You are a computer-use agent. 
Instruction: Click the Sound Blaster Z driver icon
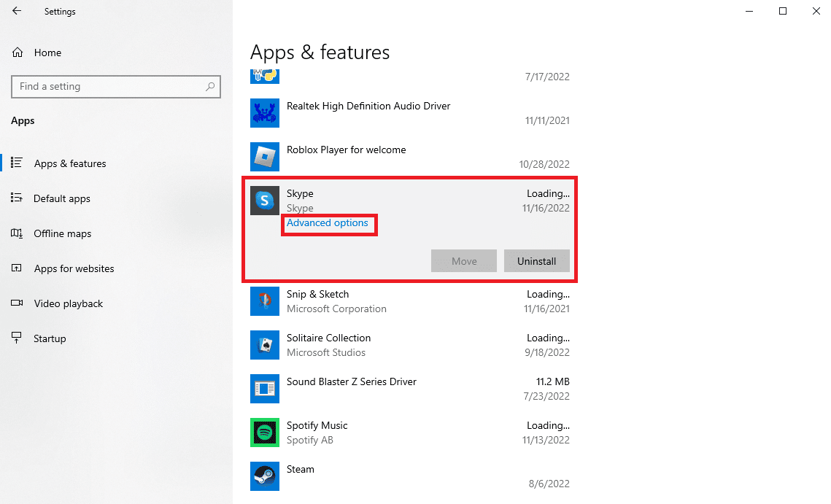(264, 389)
